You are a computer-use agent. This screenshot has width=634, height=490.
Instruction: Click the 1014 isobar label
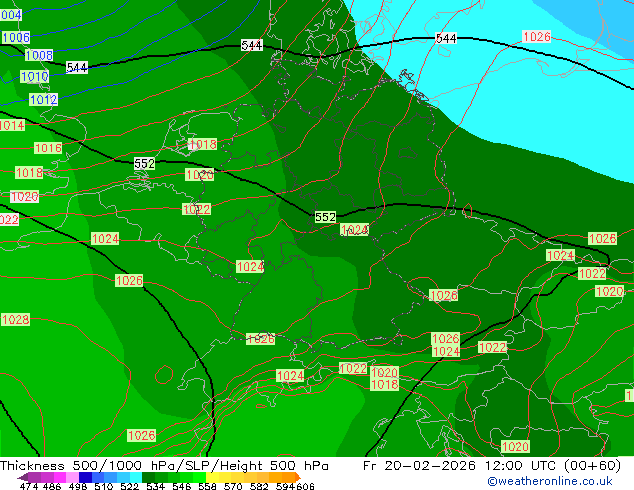12,125
